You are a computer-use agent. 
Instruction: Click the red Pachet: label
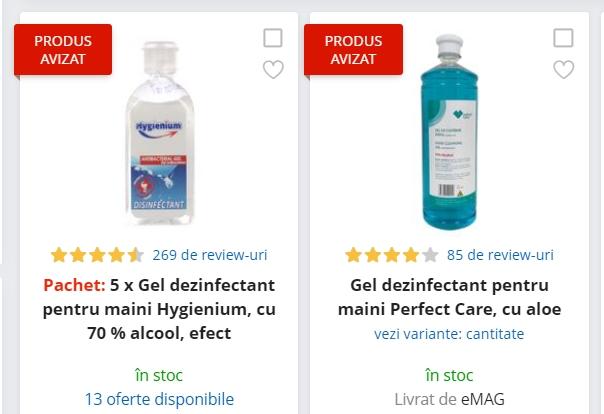pyautogui.click(x=74, y=284)
